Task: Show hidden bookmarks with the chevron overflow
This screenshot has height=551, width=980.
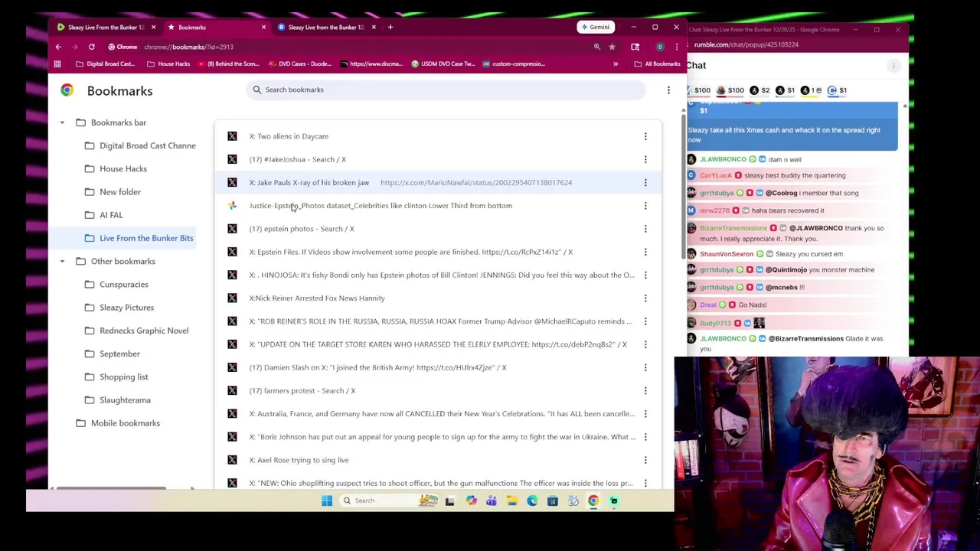Action: tap(616, 64)
